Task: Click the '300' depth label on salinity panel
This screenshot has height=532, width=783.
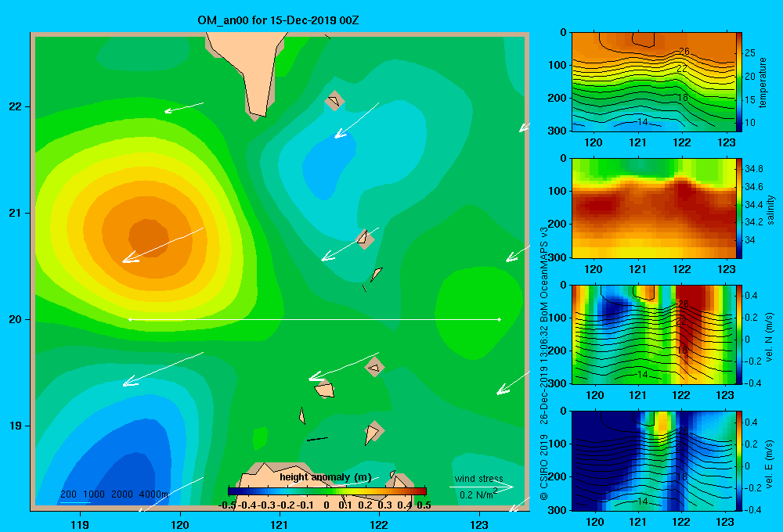Action: coord(559,257)
